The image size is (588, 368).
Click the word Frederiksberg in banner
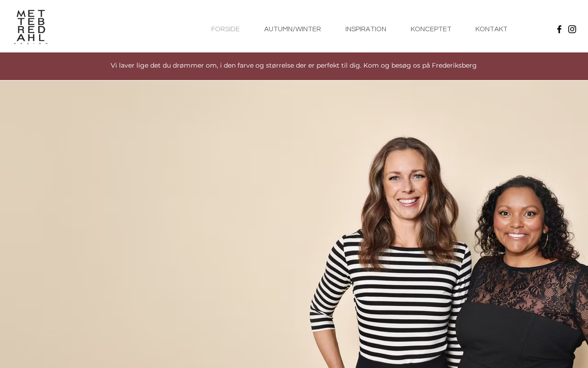coord(454,65)
